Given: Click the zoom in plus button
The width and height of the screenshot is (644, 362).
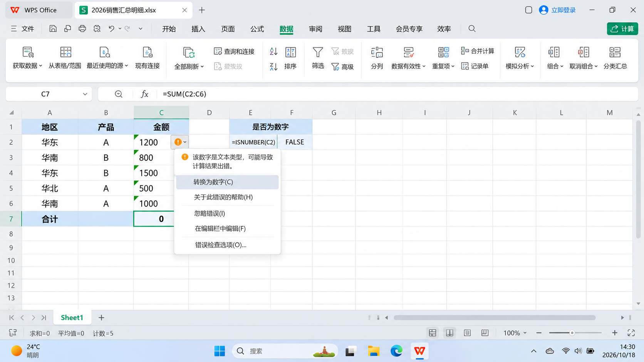Looking at the screenshot, I should [x=615, y=333].
